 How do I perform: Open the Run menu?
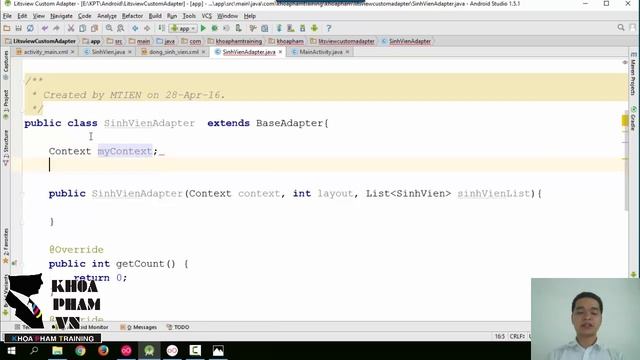(172, 16)
